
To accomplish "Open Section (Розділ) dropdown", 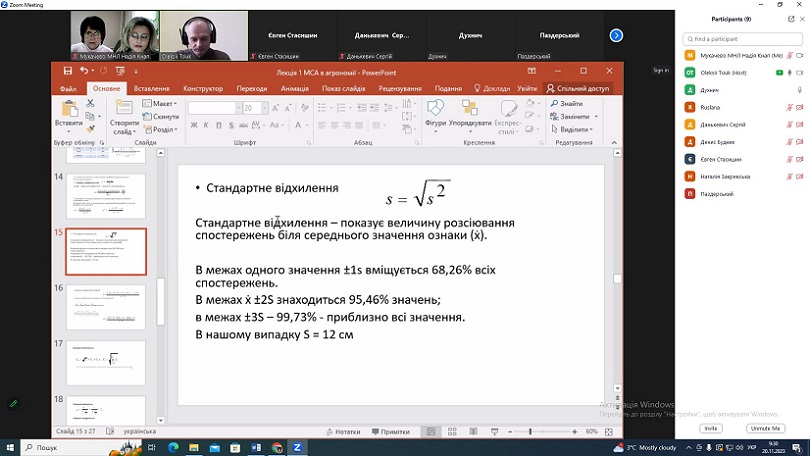I will [161, 129].
